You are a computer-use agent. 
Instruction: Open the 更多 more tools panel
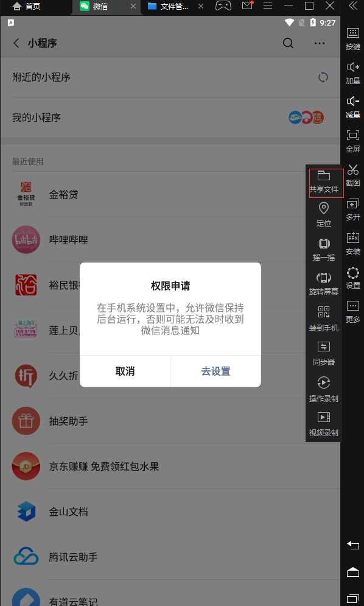click(x=353, y=311)
